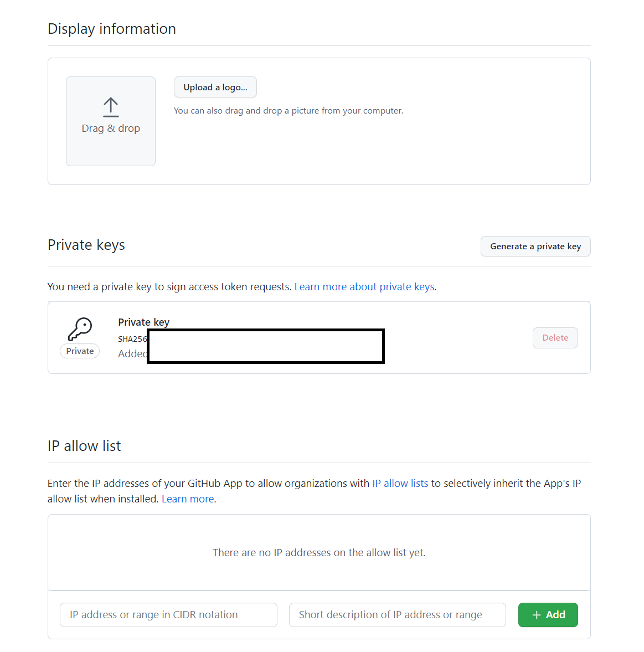Click the Private badge under the key icon
Viewport: 644px width, 652px height.
coord(79,351)
